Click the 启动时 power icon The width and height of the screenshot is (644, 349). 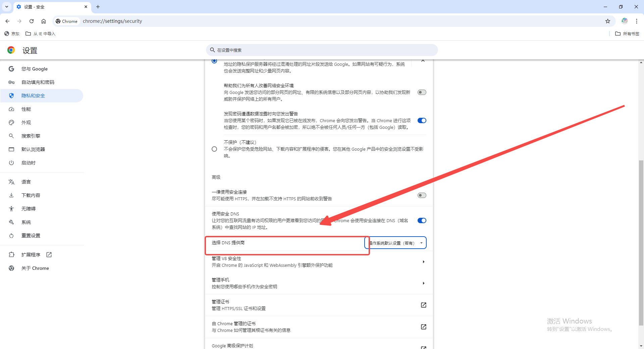point(11,163)
